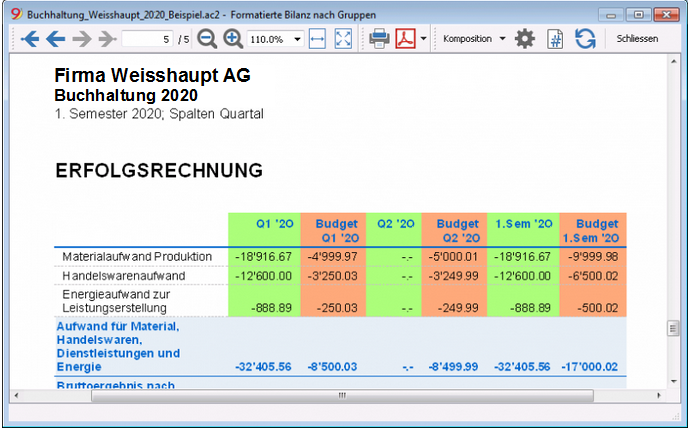Viewport: 690px width, 429px height.
Task: Refresh the report preview
Action: [585, 39]
